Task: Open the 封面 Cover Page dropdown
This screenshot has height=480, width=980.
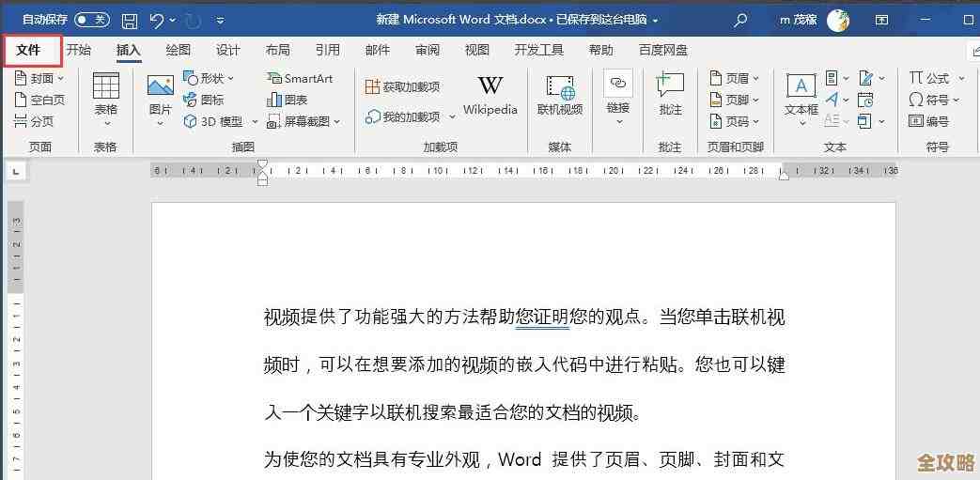Action: coord(39,78)
